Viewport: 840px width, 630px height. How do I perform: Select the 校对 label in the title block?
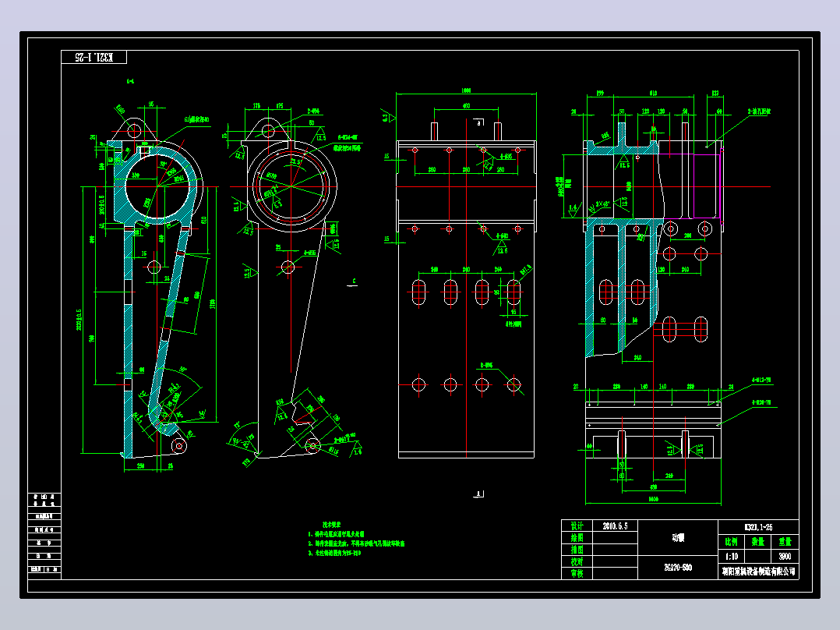(577, 562)
